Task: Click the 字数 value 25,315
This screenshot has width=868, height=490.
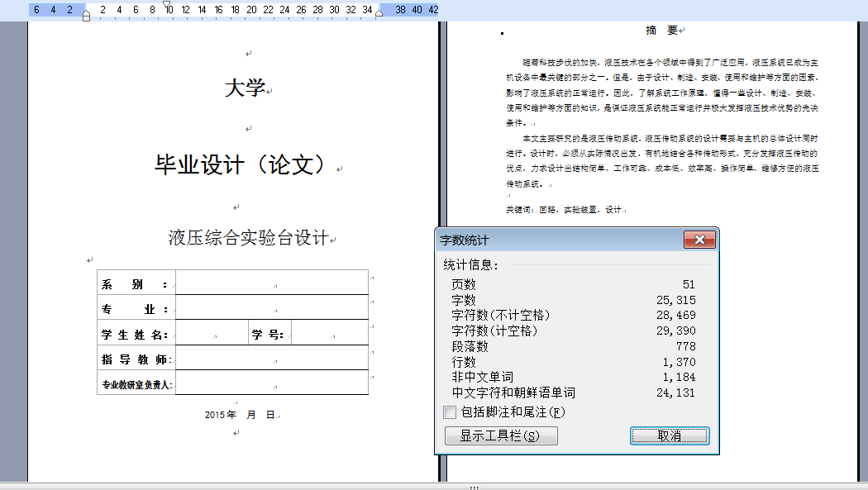Action: tap(676, 300)
